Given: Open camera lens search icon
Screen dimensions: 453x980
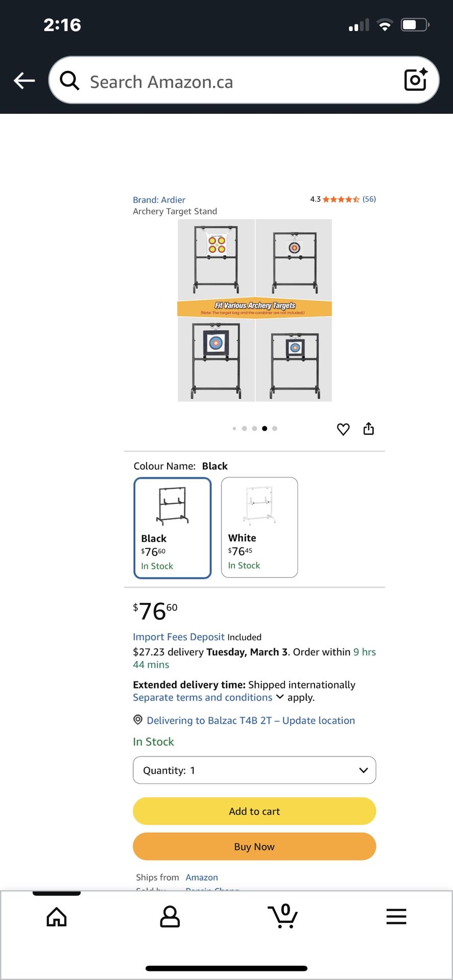Looking at the screenshot, I should coord(415,80).
